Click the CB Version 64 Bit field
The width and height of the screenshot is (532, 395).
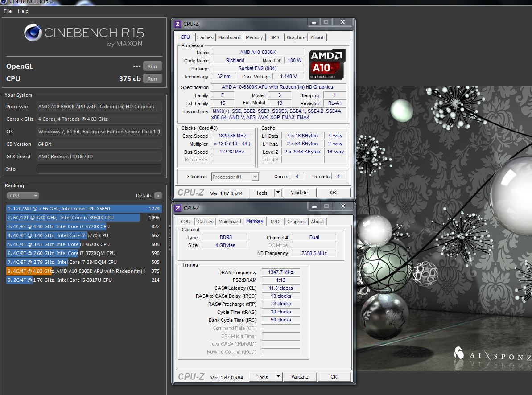point(99,144)
